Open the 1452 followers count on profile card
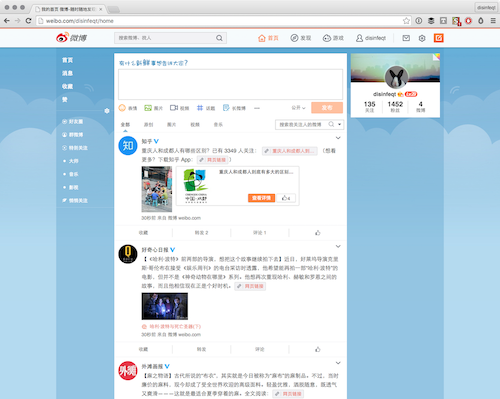 coord(395,107)
